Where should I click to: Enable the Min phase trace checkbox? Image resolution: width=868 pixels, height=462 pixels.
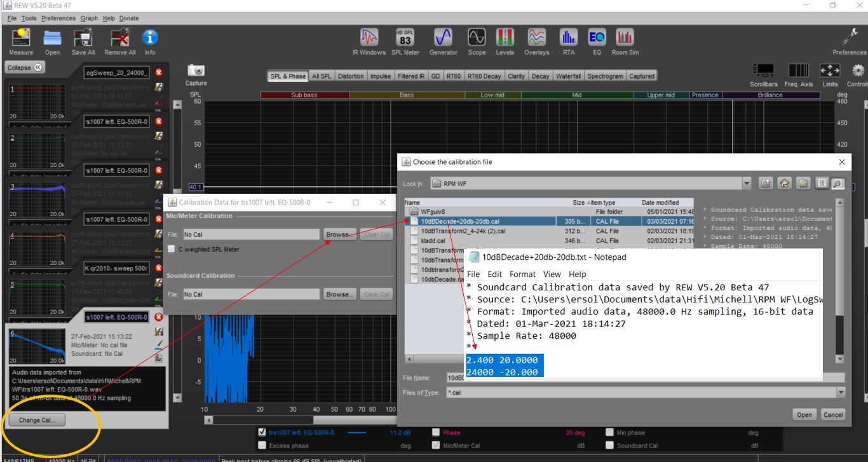(x=609, y=432)
